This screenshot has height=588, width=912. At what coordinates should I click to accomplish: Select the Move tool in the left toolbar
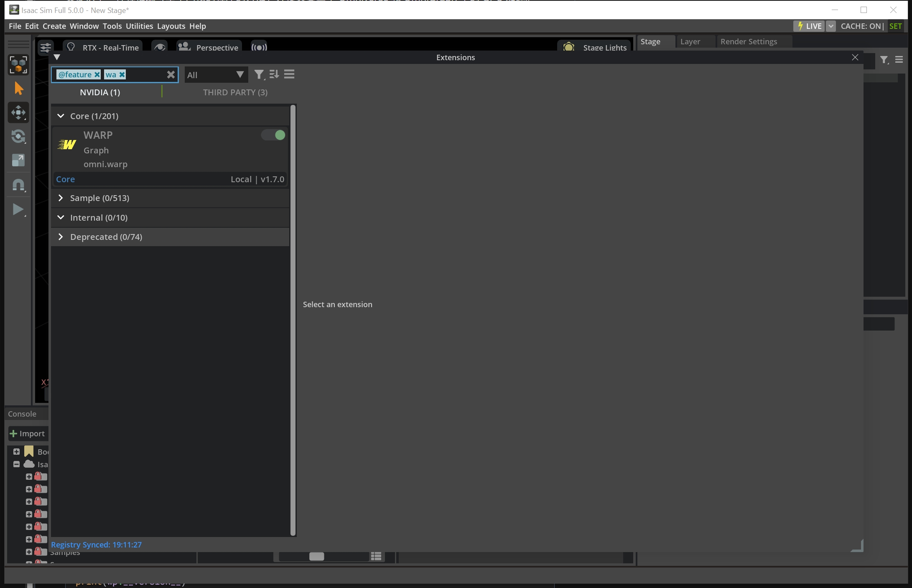[x=18, y=112]
